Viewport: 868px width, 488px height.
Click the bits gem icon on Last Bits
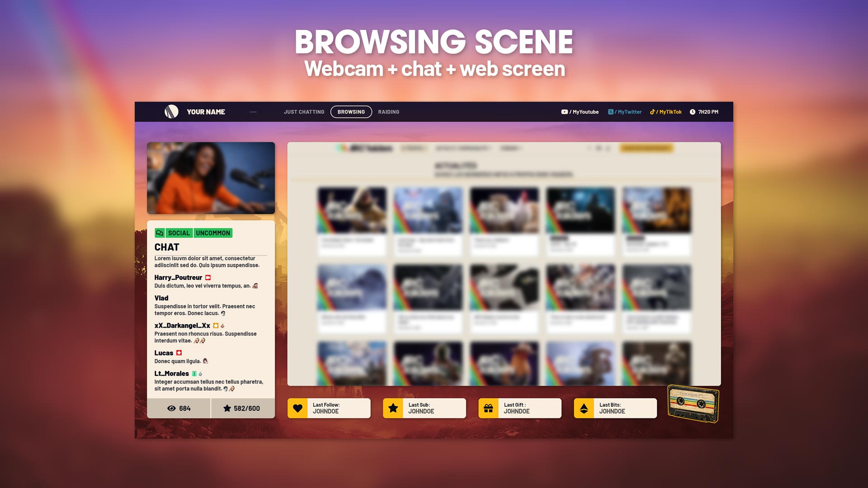(x=584, y=408)
